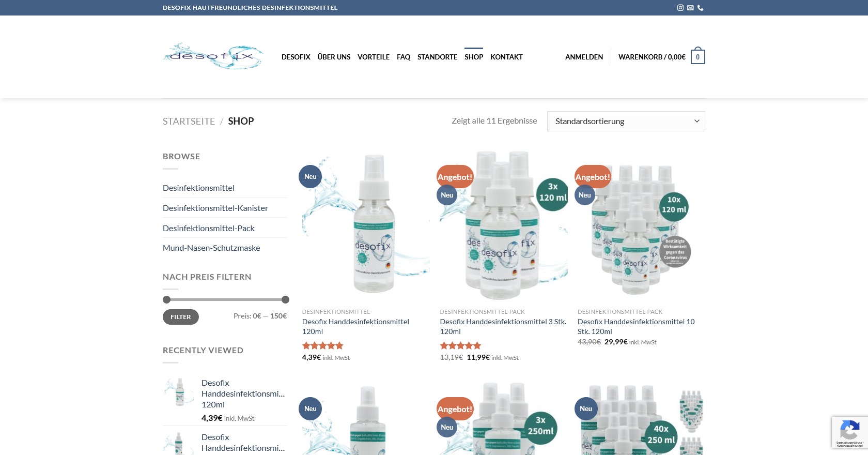Image resolution: width=868 pixels, height=455 pixels.
Task: Go to STARTSEITE breadcrumb
Action: click(189, 121)
